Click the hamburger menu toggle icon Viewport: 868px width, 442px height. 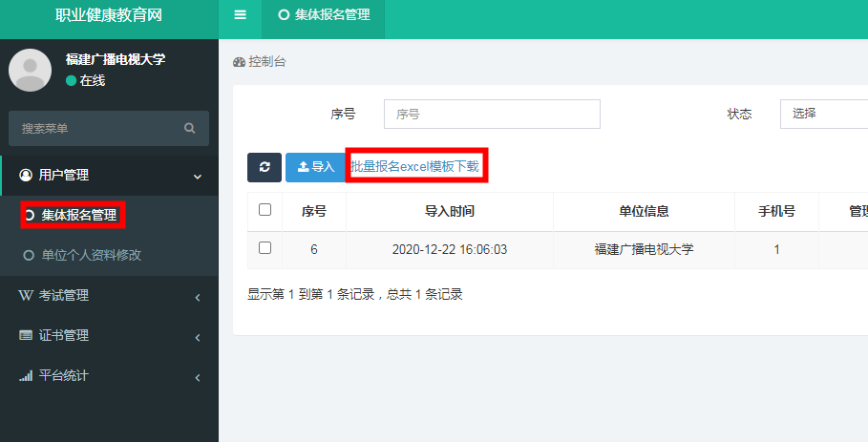(x=240, y=15)
